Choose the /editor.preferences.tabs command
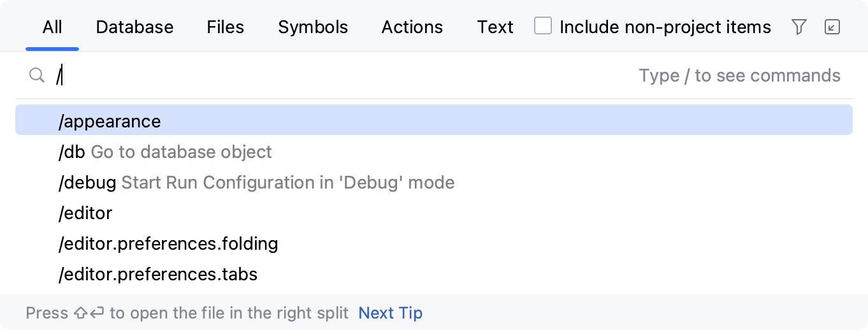868x330 pixels. coord(158,274)
